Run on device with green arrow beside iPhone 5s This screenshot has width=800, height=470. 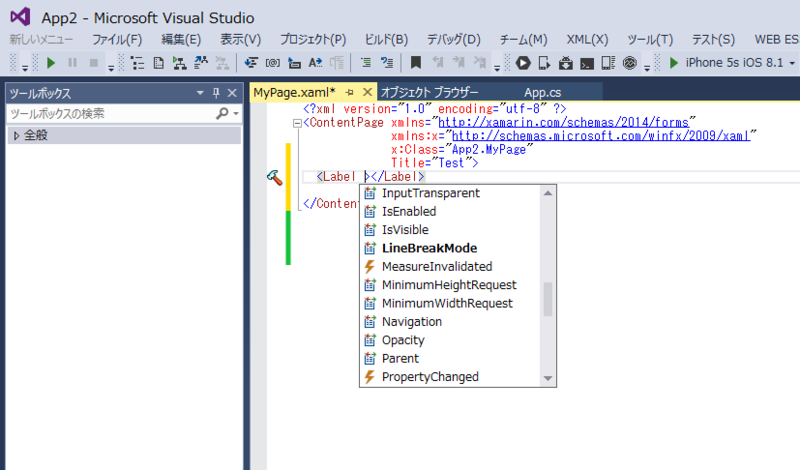click(x=674, y=63)
